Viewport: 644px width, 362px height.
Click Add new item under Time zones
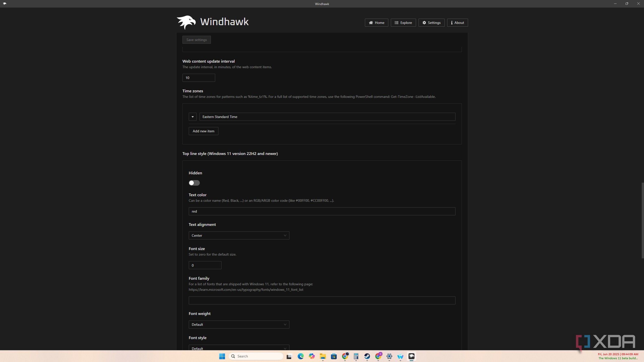point(203,131)
